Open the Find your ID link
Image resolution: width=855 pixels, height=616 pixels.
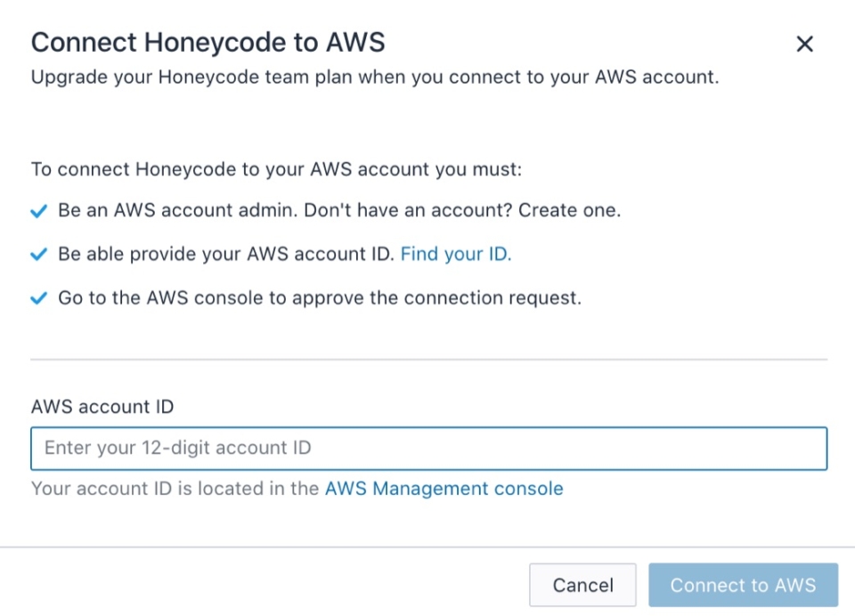[455, 255]
